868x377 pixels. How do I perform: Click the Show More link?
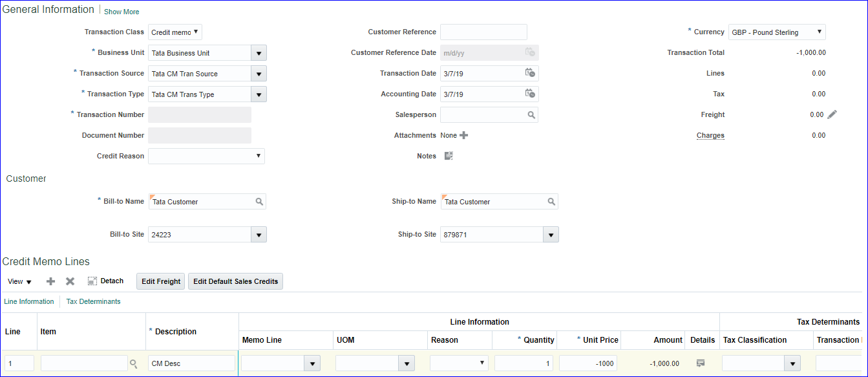pyautogui.click(x=122, y=12)
